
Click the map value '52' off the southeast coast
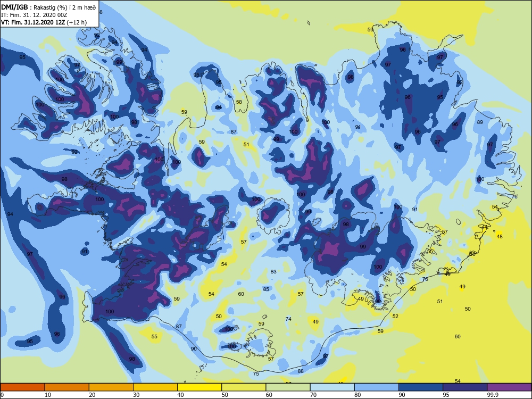coord(395,316)
